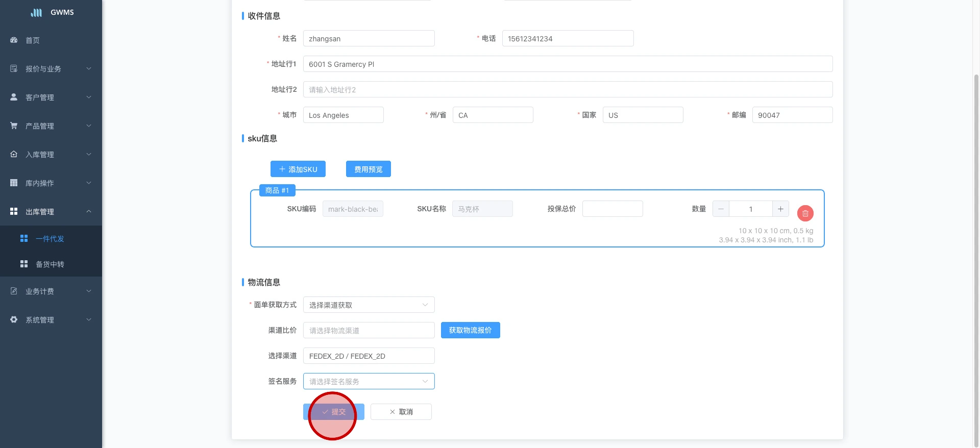
Task: Select 一件代发 submenu item
Action: point(50,239)
